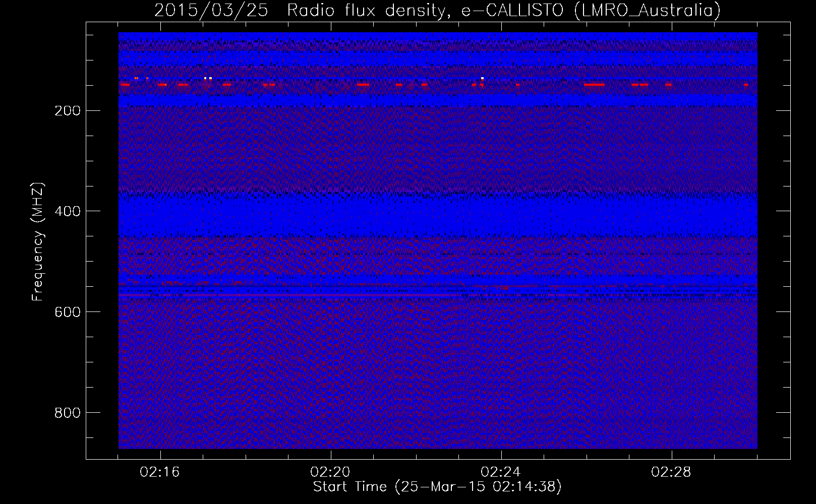Select the 02:24 time tick label
The height and width of the screenshot is (504, 816).
[x=501, y=472]
